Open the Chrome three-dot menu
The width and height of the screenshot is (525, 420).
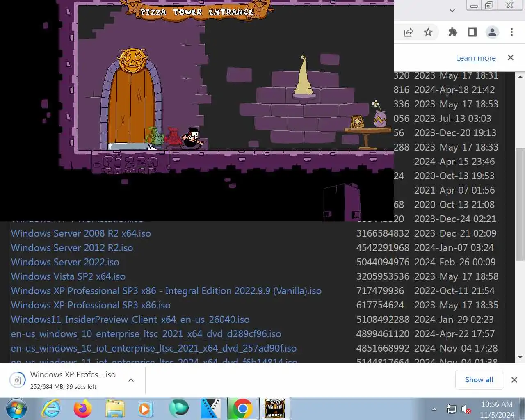512,32
